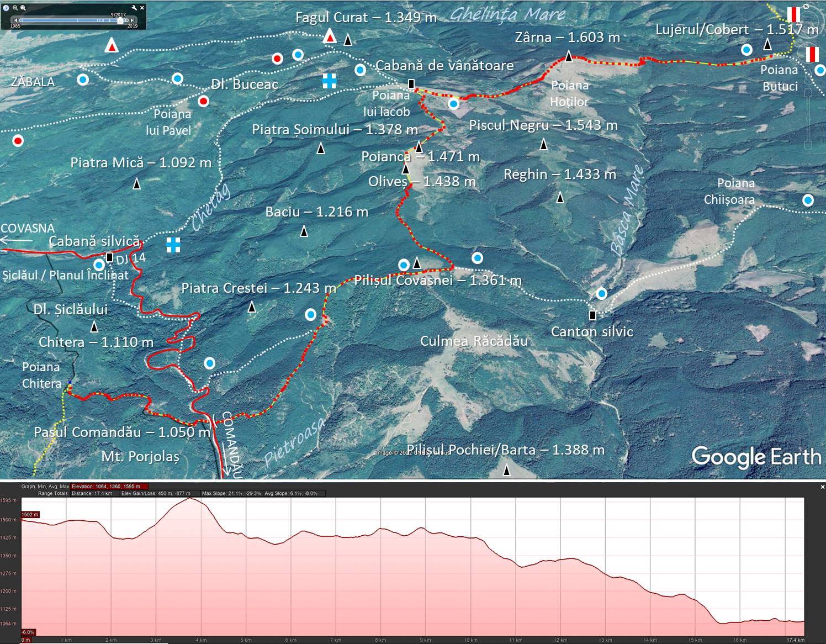Click the Elevation stats label in graph

(105, 487)
